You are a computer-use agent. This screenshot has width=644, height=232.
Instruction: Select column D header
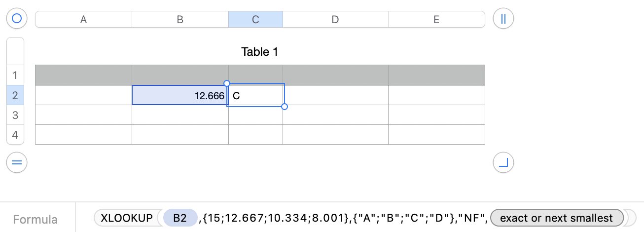[335, 20]
